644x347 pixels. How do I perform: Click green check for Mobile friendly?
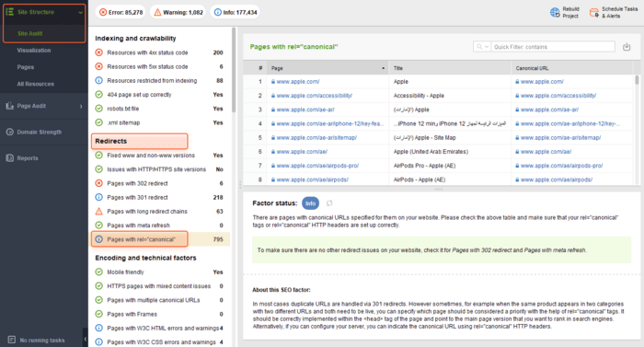pos(99,272)
